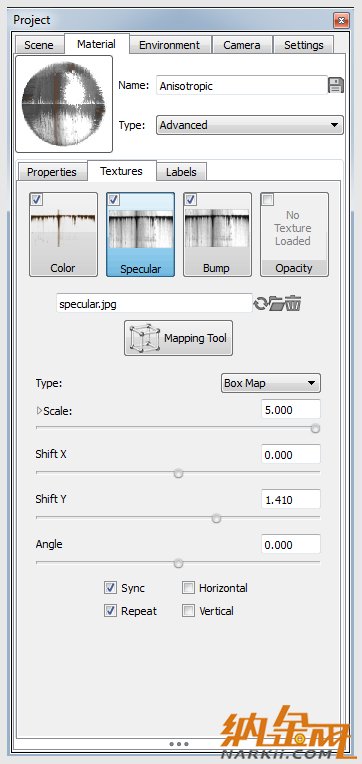Click the material preview sphere
The height and width of the screenshot is (764, 362).
pos(64,104)
